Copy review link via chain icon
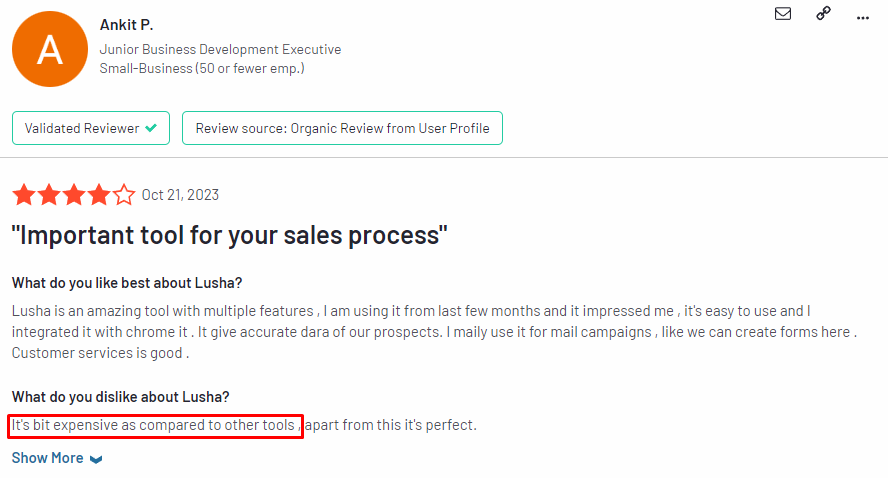Viewport: 888px width, 478px height. pyautogui.click(x=823, y=14)
